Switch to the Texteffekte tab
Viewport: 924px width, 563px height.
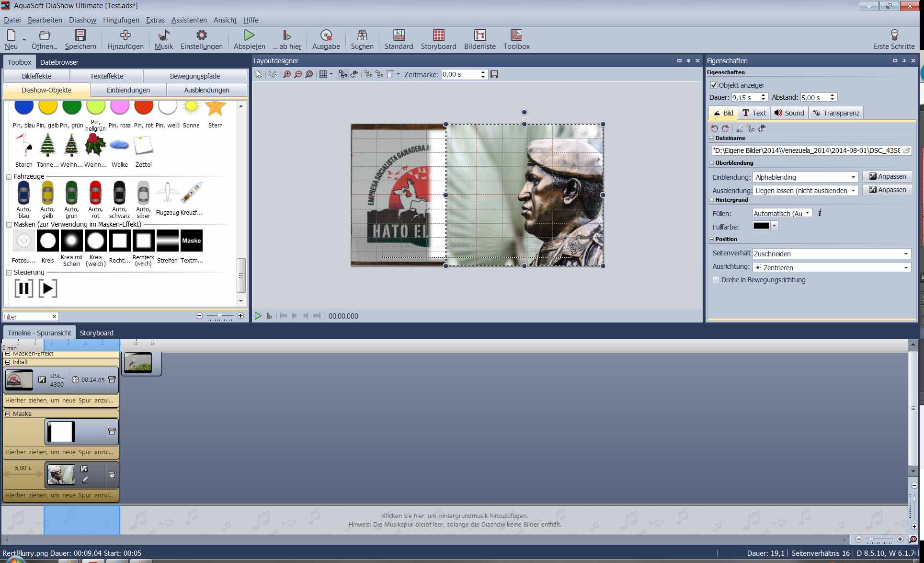tap(106, 76)
